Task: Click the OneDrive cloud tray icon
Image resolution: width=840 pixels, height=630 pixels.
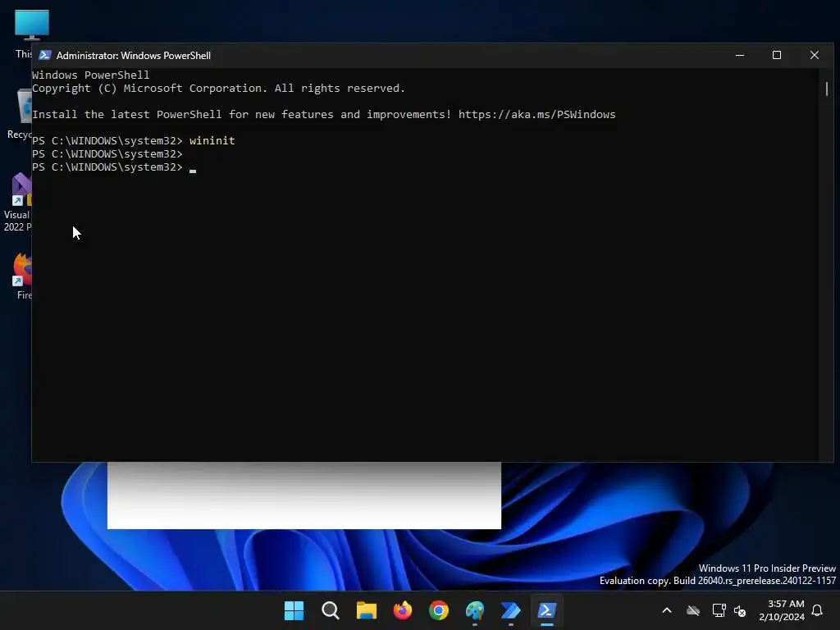Action: coord(693,610)
